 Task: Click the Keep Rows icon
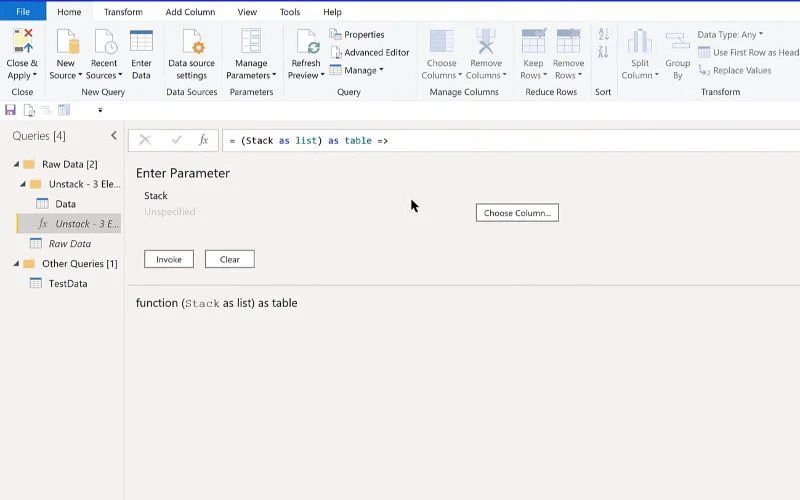coord(534,41)
